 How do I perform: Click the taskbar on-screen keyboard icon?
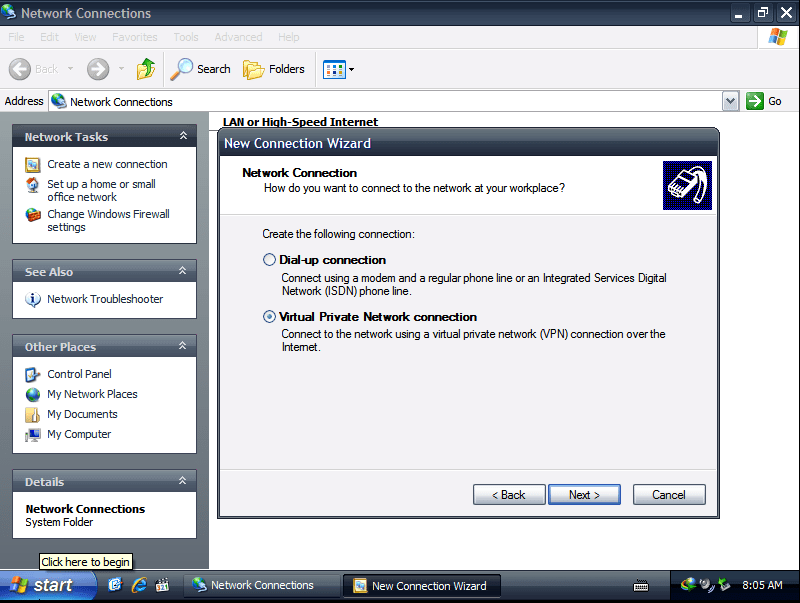(x=641, y=586)
